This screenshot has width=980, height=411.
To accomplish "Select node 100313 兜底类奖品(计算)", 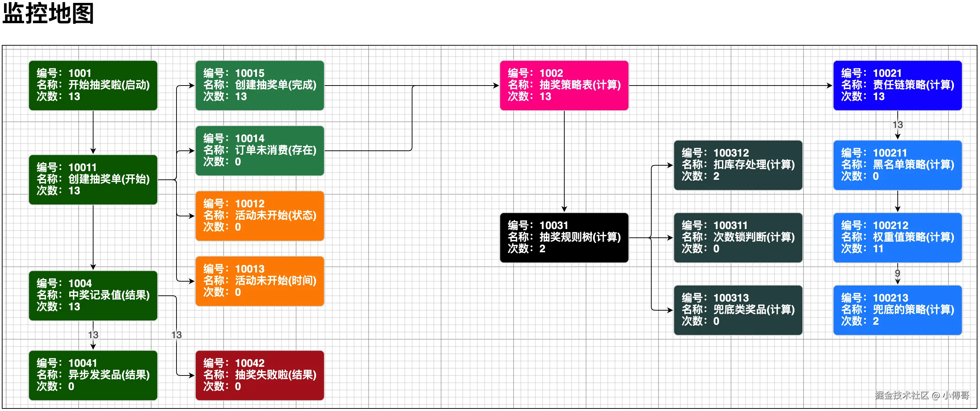I will [738, 310].
